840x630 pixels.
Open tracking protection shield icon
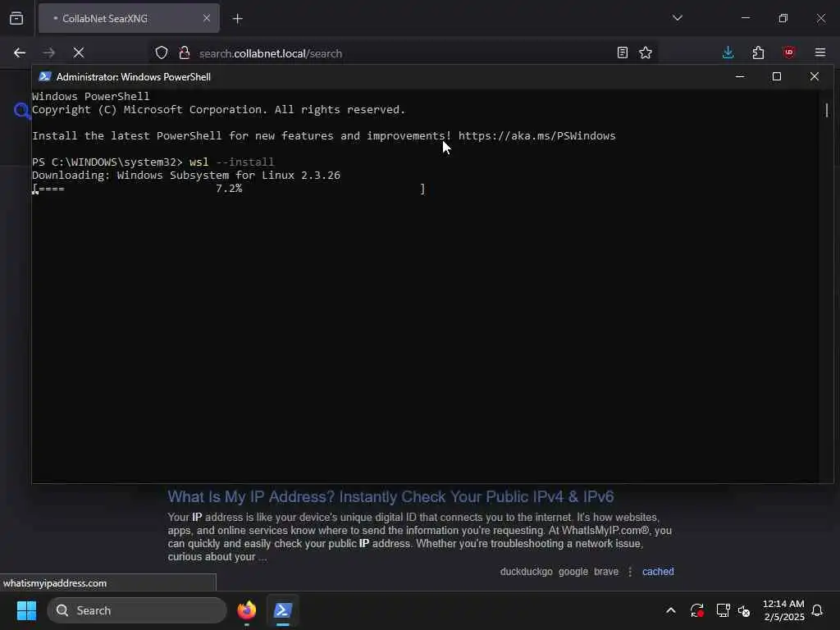162,52
